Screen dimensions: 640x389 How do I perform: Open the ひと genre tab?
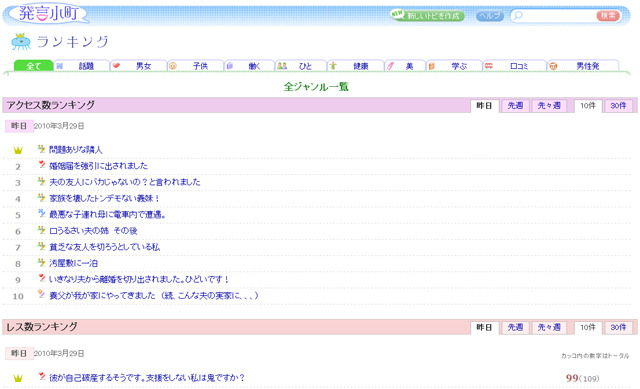[x=301, y=66]
